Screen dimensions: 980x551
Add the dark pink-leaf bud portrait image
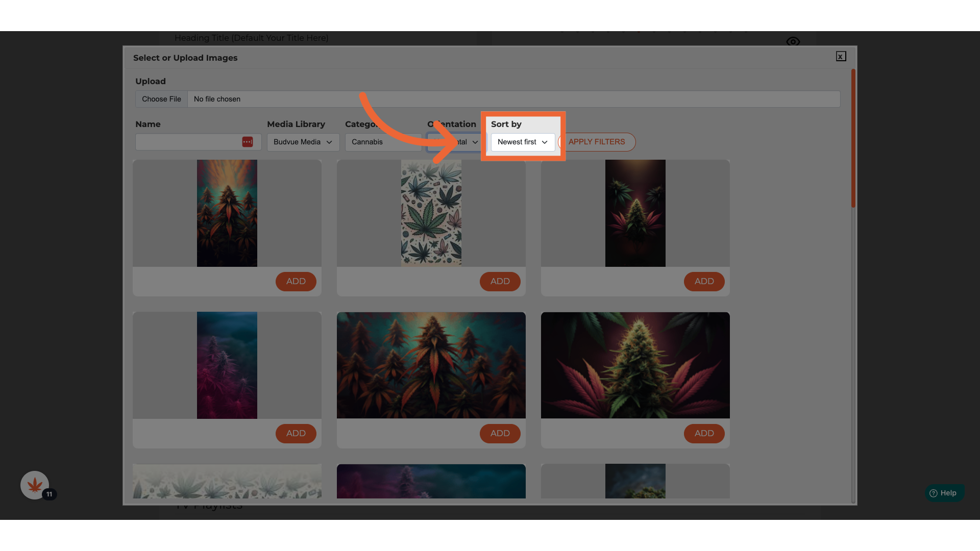point(704,281)
